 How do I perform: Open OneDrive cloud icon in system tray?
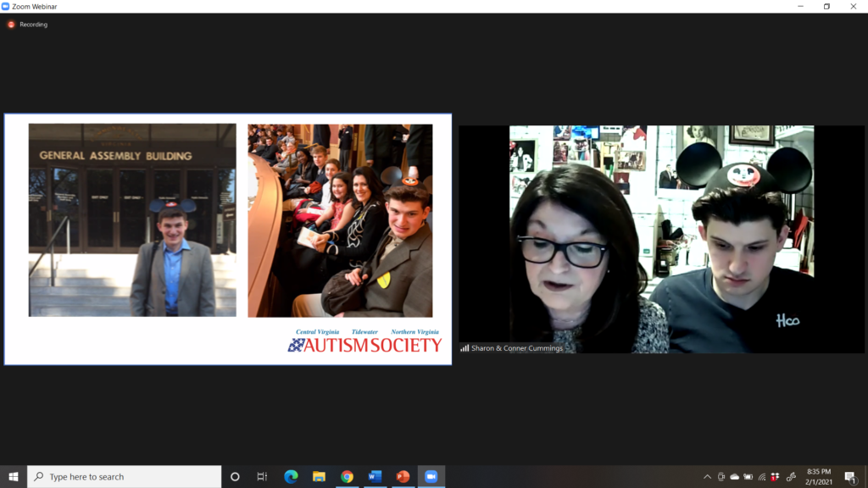735,476
